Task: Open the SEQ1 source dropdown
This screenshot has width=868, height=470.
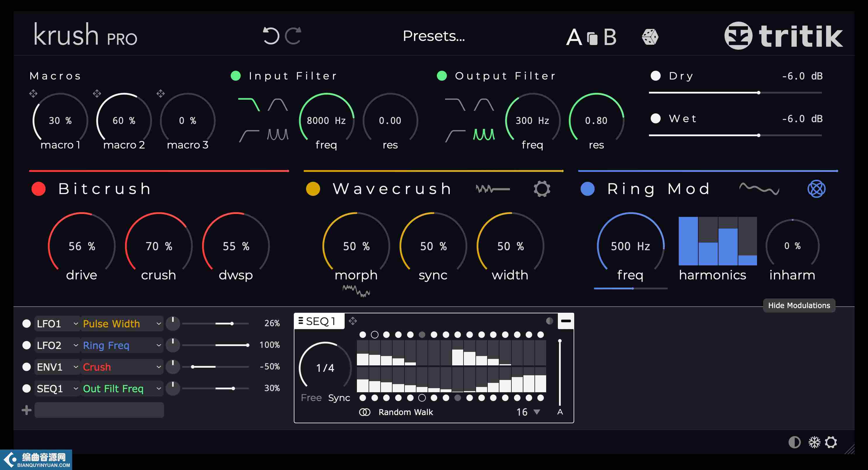Action: (x=57, y=388)
